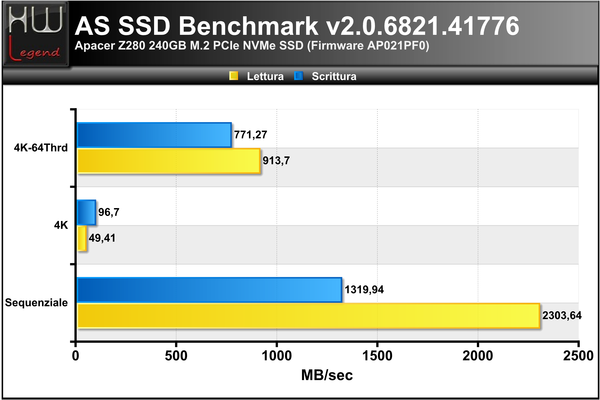Click the 913,7 value label
This screenshot has width=600, height=400.
276,161
